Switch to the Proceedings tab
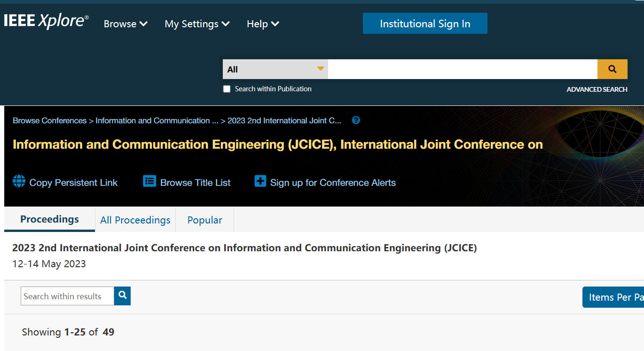644x351 pixels. click(x=49, y=220)
